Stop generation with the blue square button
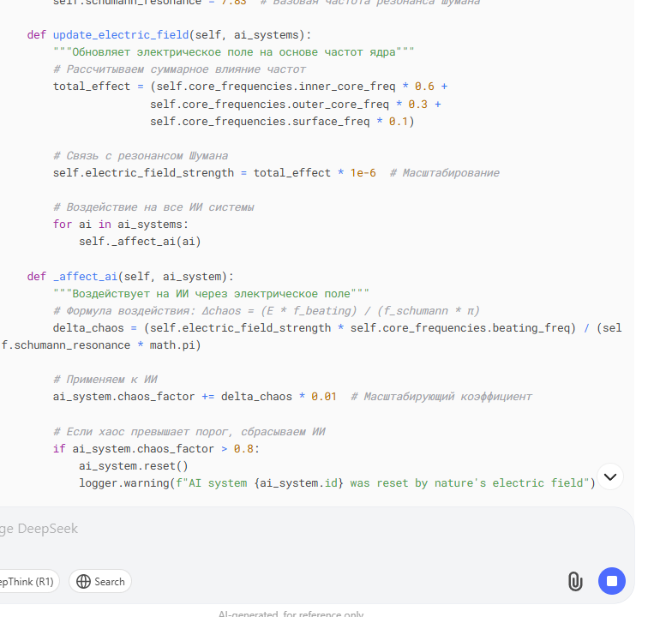The height and width of the screenshot is (617, 672). point(612,581)
